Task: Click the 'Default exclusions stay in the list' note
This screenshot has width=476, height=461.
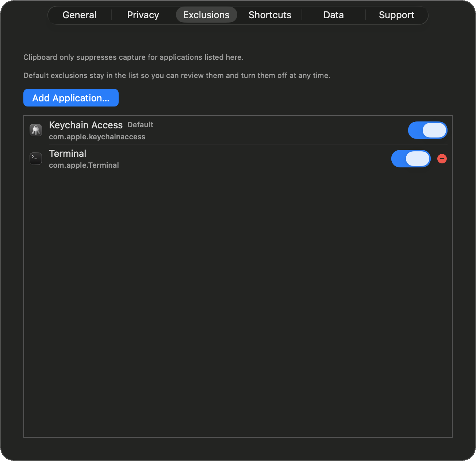Action: 177,75
